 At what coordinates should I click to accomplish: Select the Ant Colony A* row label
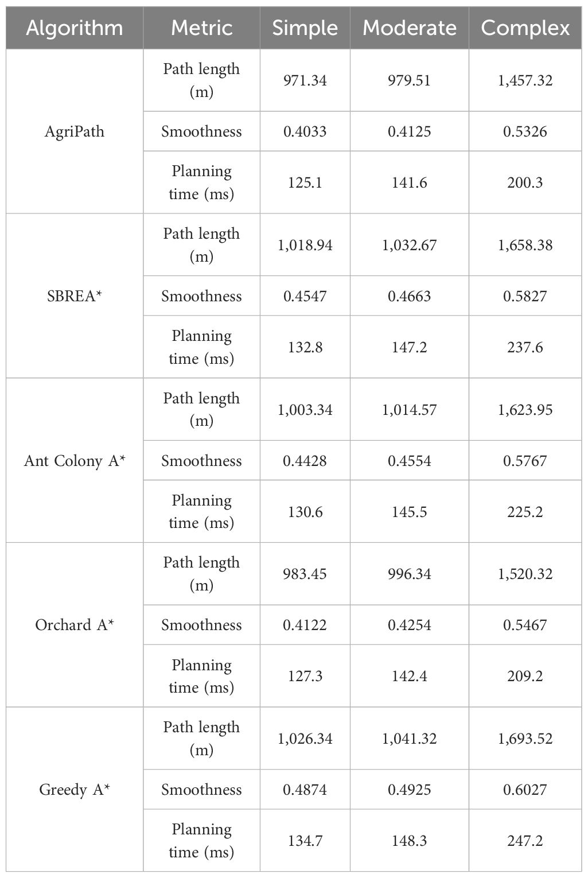(x=75, y=461)
